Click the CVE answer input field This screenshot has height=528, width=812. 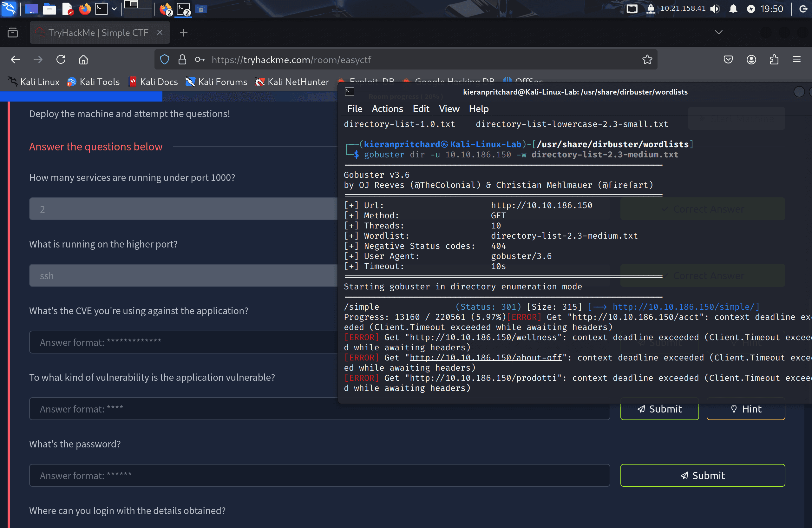pos(183,342)
